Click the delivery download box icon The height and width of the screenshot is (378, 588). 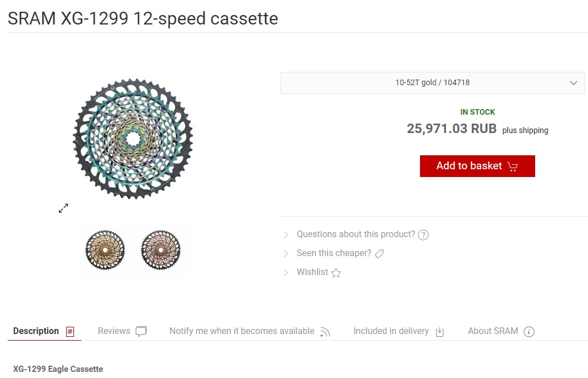click(440, 332)
